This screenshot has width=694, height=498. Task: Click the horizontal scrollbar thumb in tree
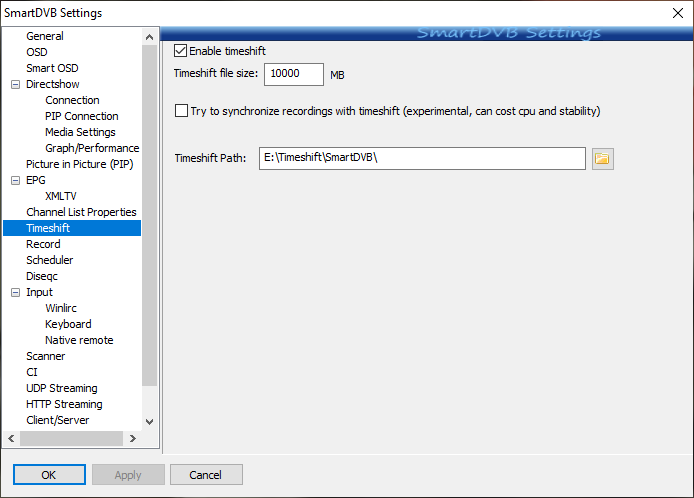[71, 438]
